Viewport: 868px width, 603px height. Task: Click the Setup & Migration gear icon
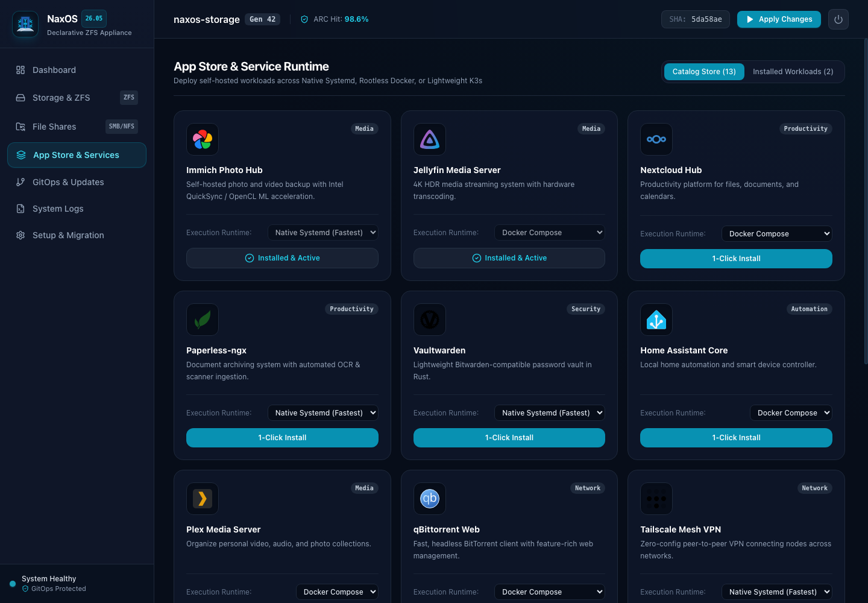20,235
